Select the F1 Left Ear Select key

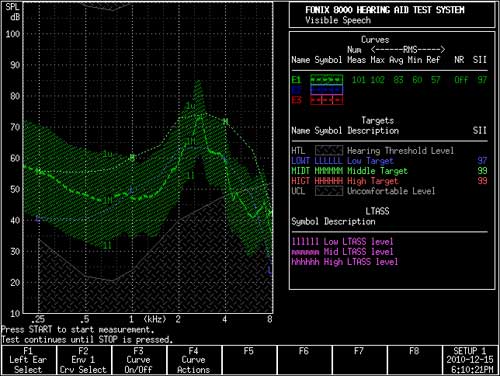pyautogui.click(x=28, y=360)
